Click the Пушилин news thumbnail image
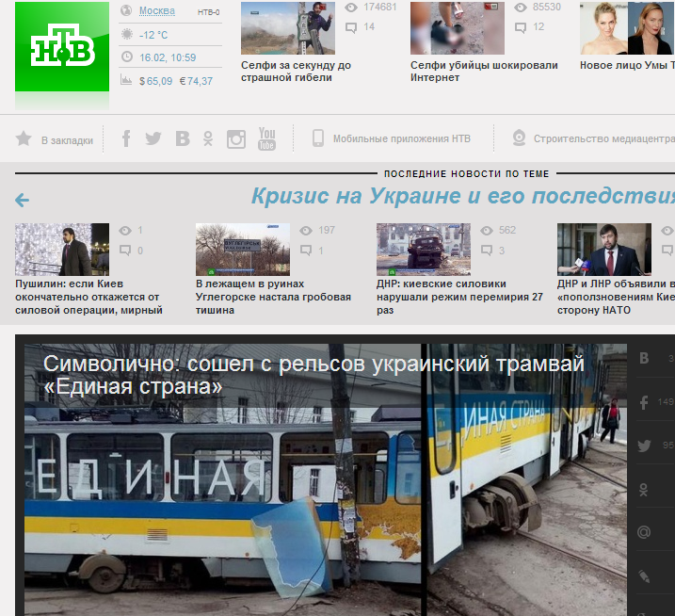Viewport: 675px width, 616px height. tap(62, 250)
